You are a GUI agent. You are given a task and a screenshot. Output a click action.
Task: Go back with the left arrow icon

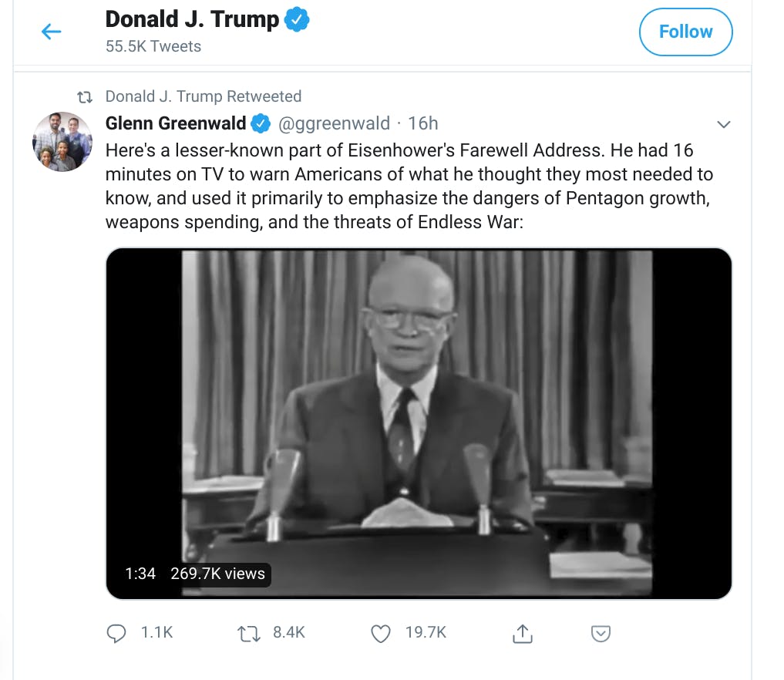coord(51,32)
